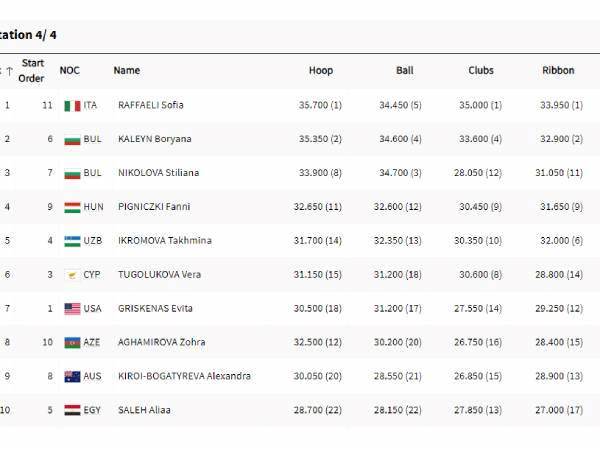
Task: Click the Start Order column header
Action: (32, 70)
